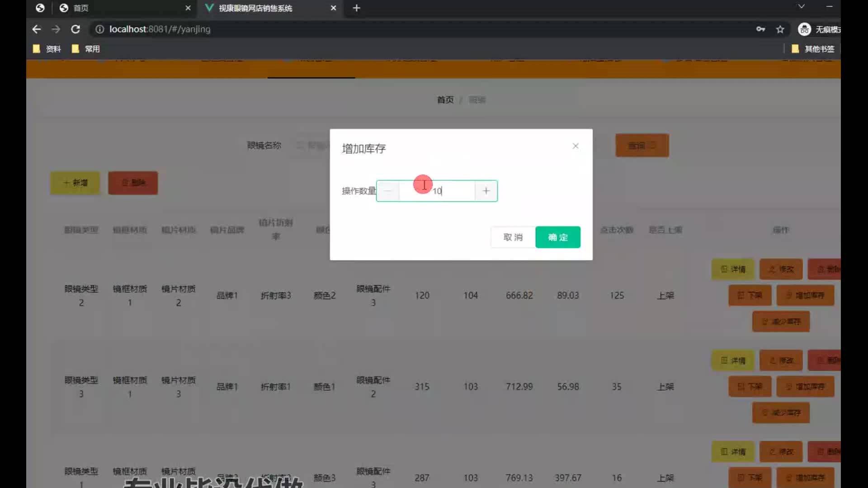Expand the tab search chevron at the top right
The width and height of the screenshot is (868, 488).
801,6
